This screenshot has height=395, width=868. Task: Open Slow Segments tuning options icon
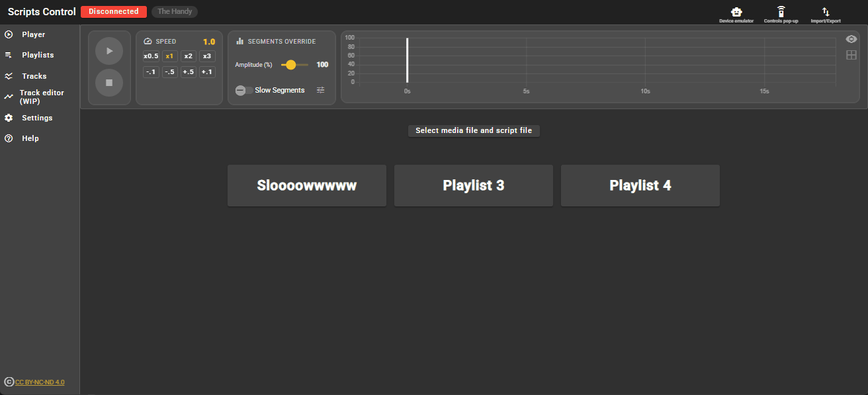click(321, 90)
